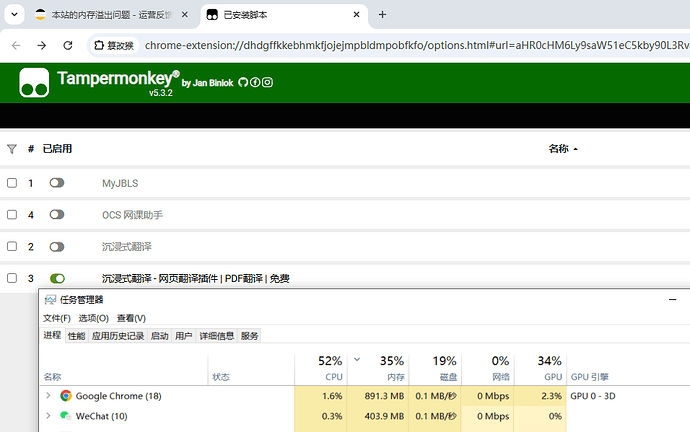Check the script 3 row checkbox
The width and height of the screenshot is (690, 432).
12,278
